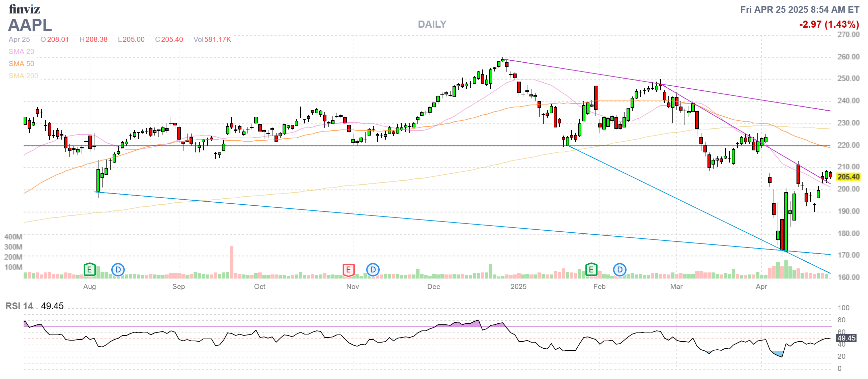Select the Oct label on the time axis
Image resolution: width=868 pixels, height=379 pixels.
click(x=259, y=287)
